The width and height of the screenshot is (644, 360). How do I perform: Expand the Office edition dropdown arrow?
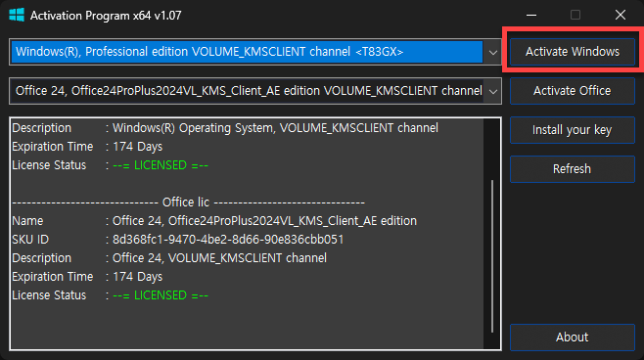493,91
